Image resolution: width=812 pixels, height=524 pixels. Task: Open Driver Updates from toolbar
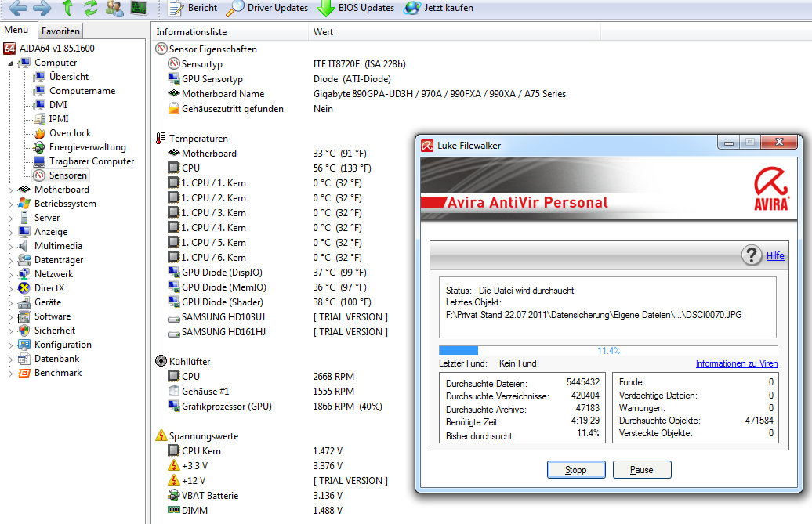pyautogui.click(x=267, y=8)
